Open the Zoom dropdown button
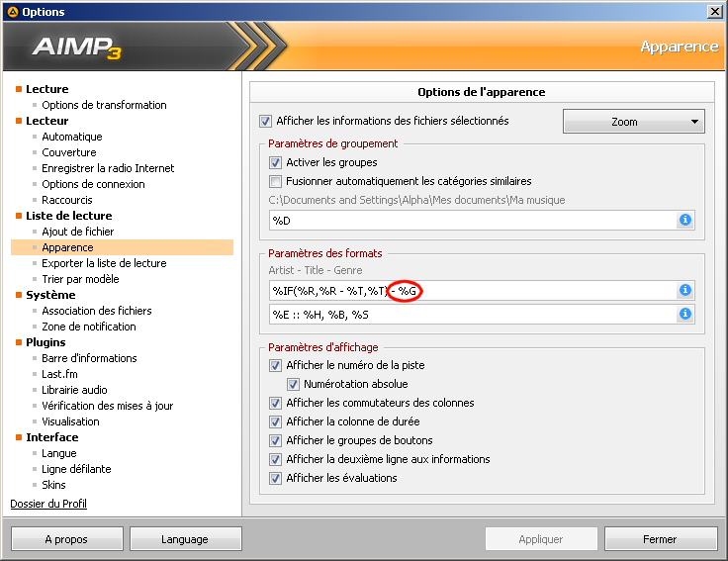The height and width of the screenshot is (561, 728). (x=634, y=122)
